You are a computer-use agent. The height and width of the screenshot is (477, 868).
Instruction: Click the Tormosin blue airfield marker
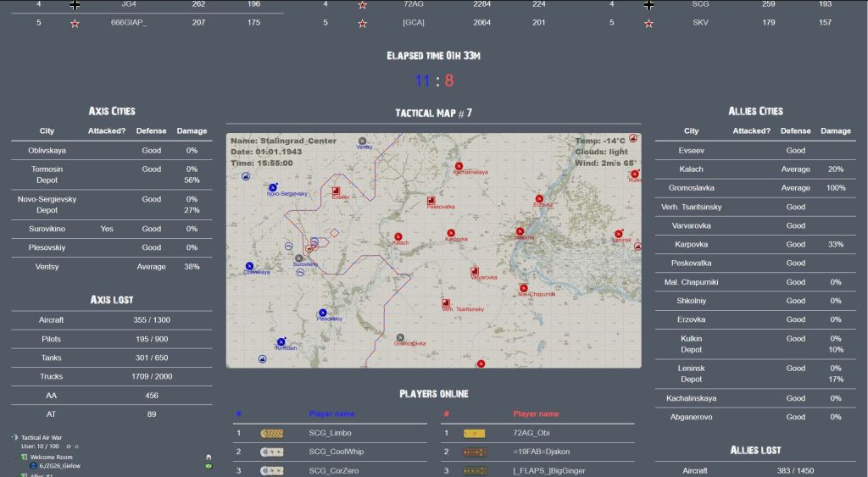pyautogui.click(x=280, y=341)
